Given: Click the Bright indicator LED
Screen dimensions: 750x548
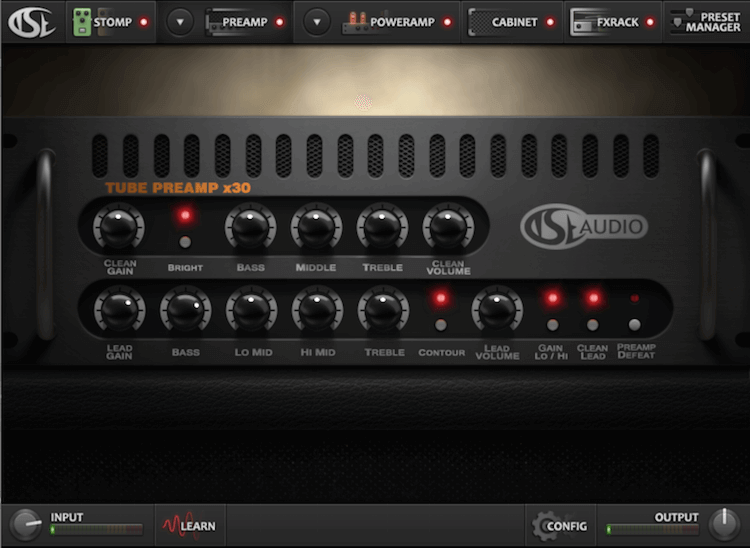Looking at the screenshot, I should point(185,216).
